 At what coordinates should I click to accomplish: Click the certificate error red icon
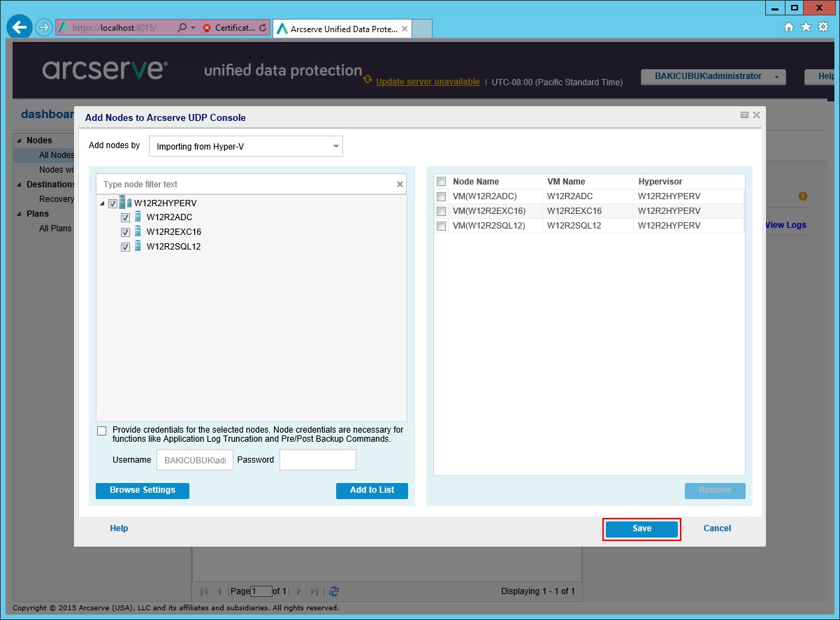(x=207, y=28)
